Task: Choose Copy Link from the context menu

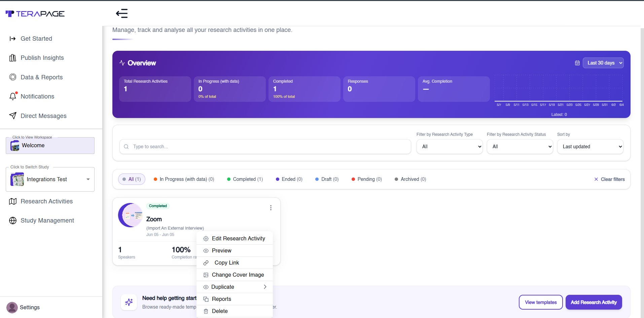Action: coord(235,263)
